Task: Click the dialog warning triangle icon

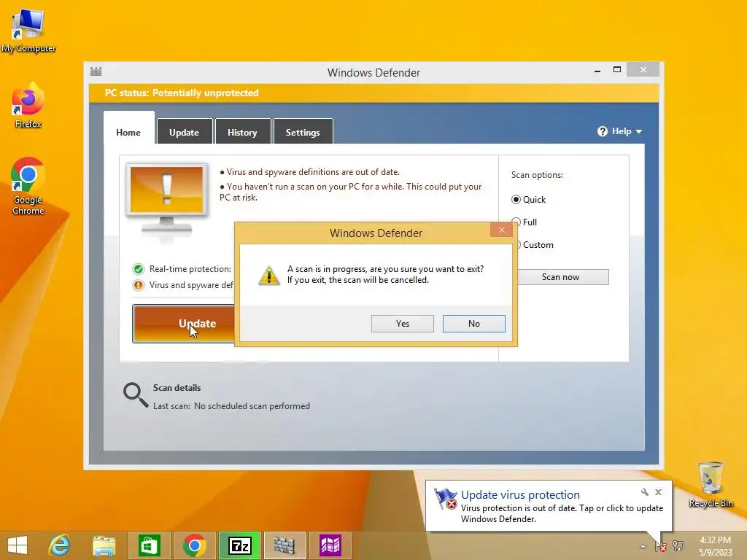Action: [x=269, y=275]
